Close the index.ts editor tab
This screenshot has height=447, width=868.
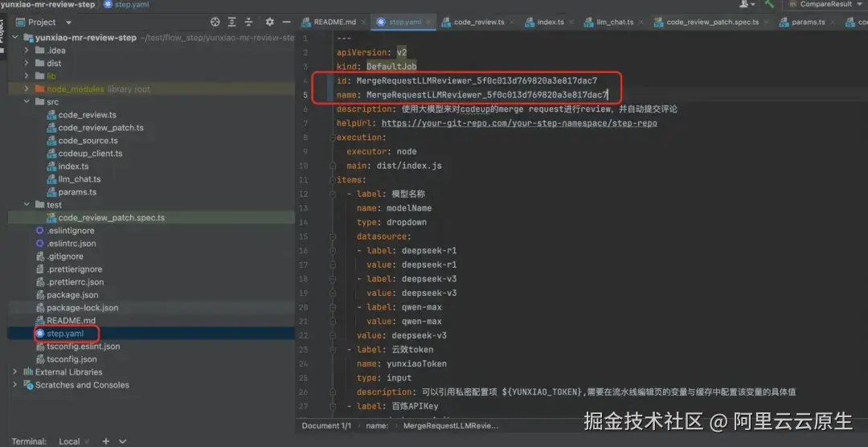[x=572, y=23]
